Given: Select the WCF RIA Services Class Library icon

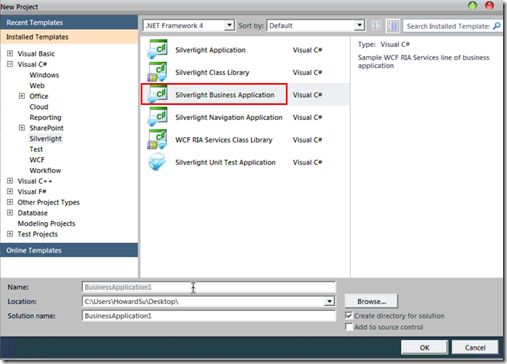Looking at the screenshot, I should tap(157, 140).
